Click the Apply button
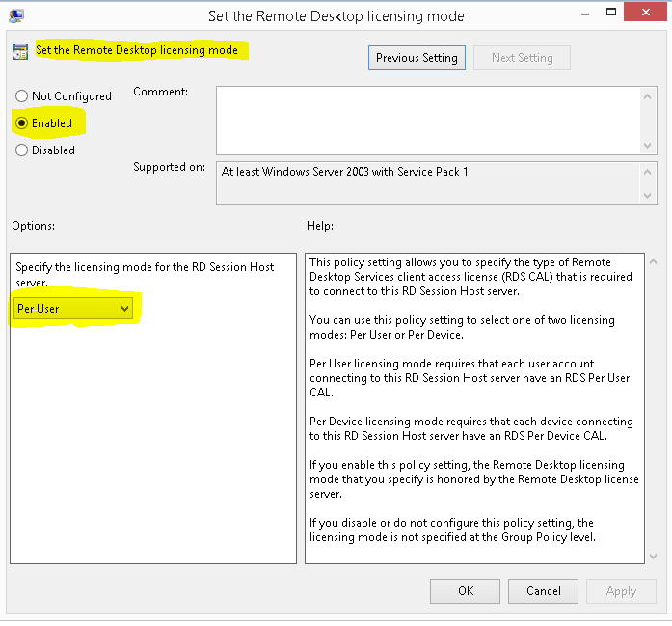672x626 pixels. pos(621,591)
